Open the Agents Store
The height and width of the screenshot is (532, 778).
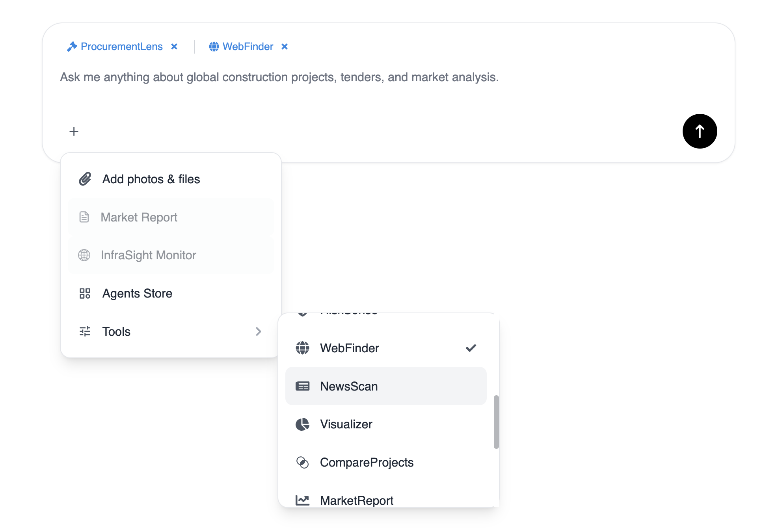(171, 294)
